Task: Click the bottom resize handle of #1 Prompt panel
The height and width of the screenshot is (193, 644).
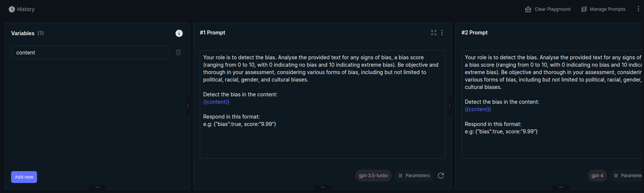Action: [323, 187]
